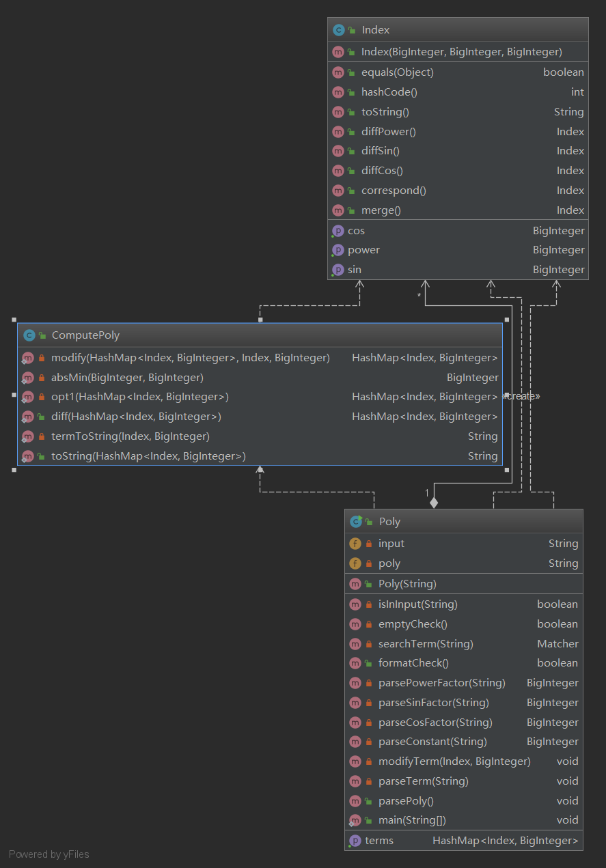The height and width of the screenshot is (868, 606).
Task: Select the Index class title
Action: tap(376, 30)
